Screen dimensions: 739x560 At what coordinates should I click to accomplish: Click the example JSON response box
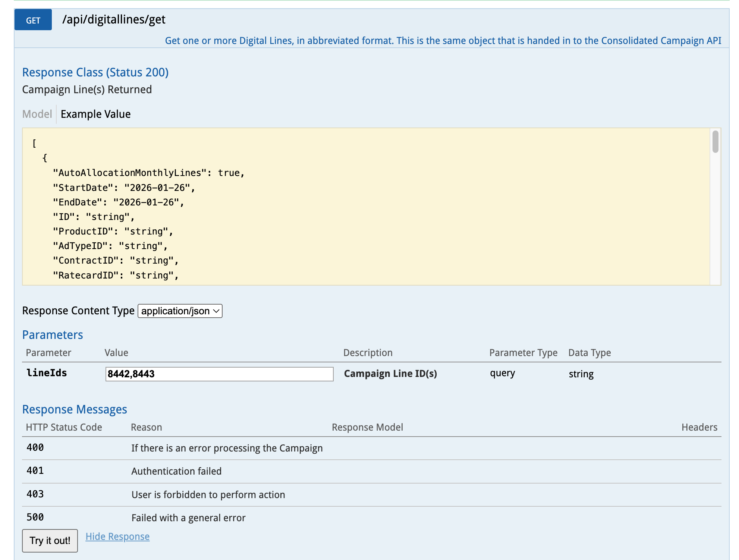(365, 207)
